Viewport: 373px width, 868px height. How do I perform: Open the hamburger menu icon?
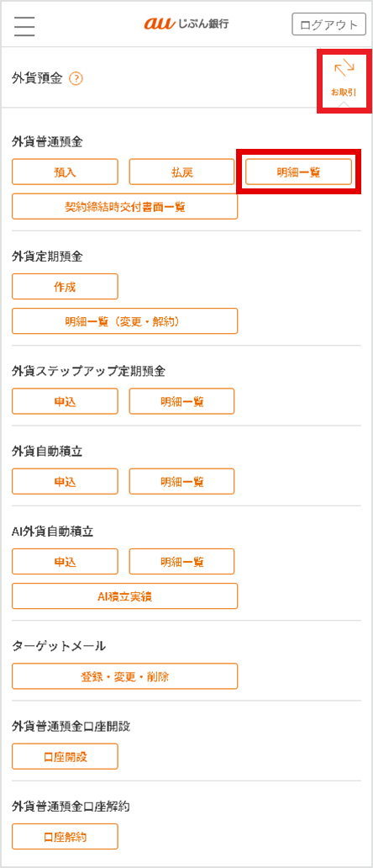coord(24,25)
